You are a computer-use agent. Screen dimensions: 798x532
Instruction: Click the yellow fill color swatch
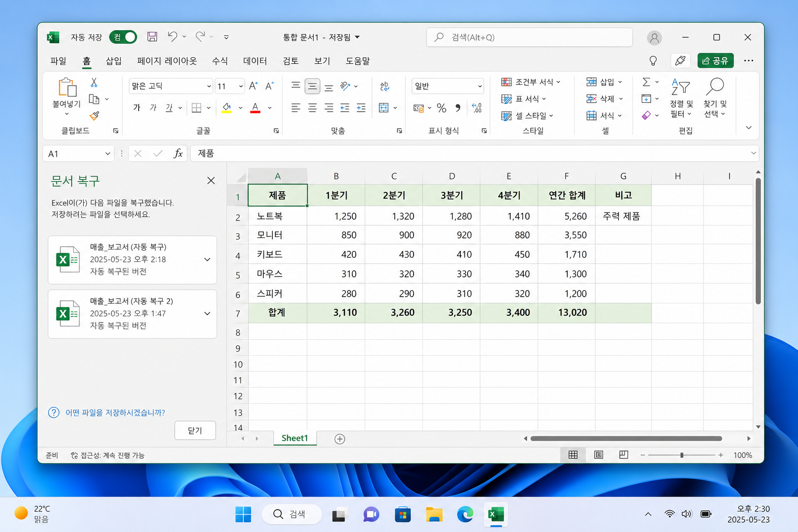pyautogui.click(x=227, y=108)
